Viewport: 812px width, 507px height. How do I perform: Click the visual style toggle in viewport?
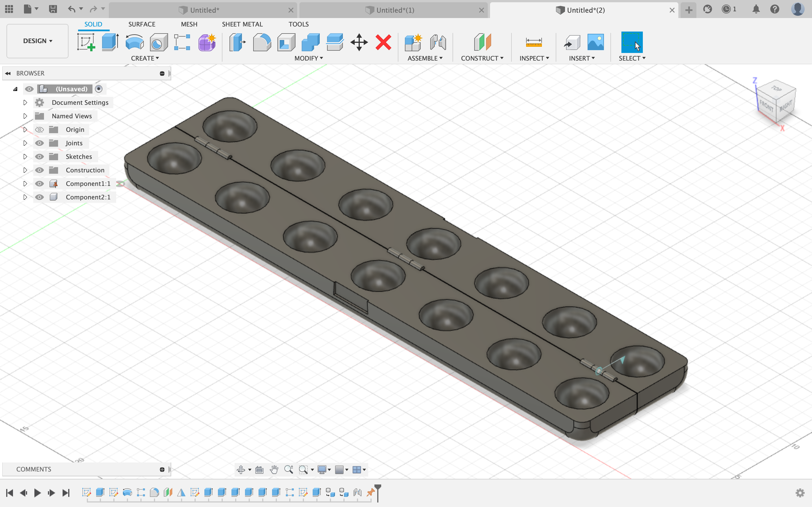pyautogui.click(x=325, y=470)
